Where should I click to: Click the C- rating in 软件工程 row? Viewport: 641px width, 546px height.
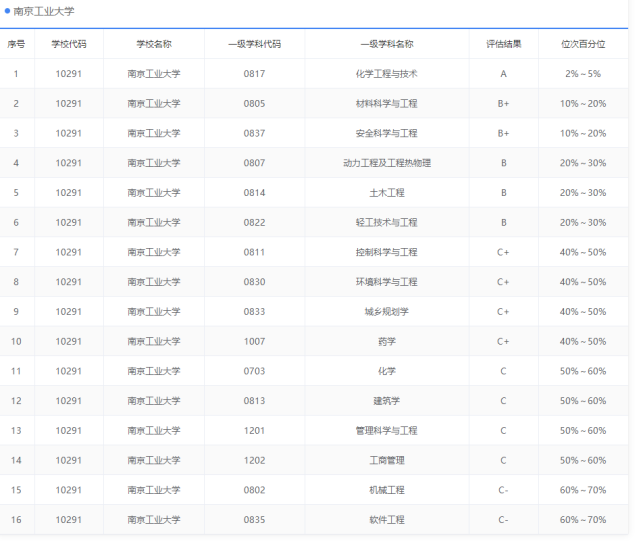(x=503, y=520)
